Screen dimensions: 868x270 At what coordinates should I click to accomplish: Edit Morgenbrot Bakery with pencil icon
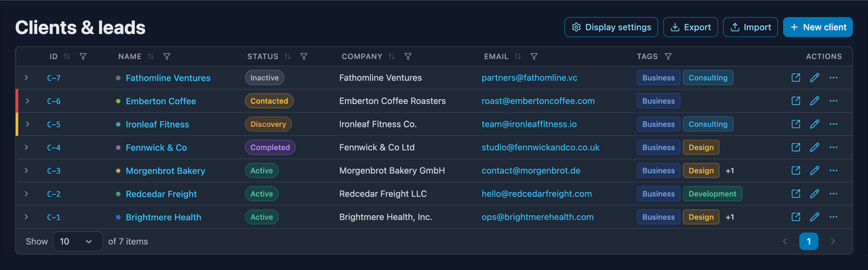815,171
